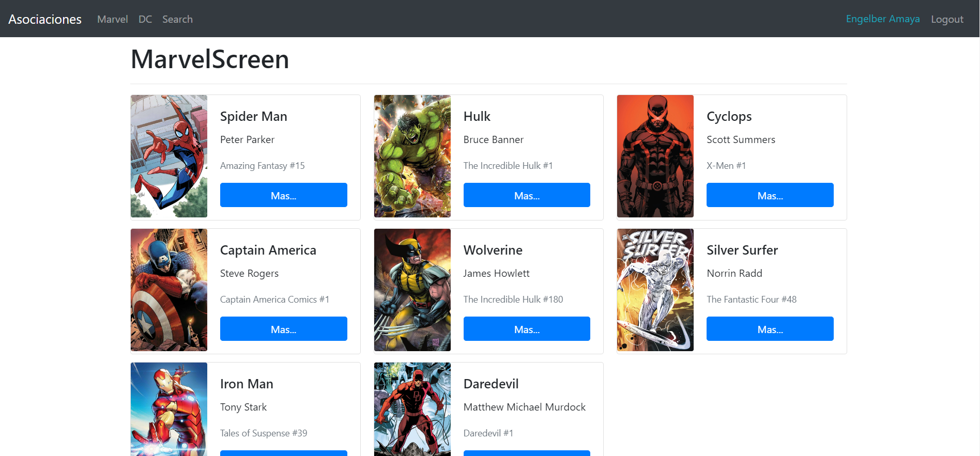Viewport: 980px width, 456px height.
Task: Click the Daredevil cover image
Action: pos(412,409)
